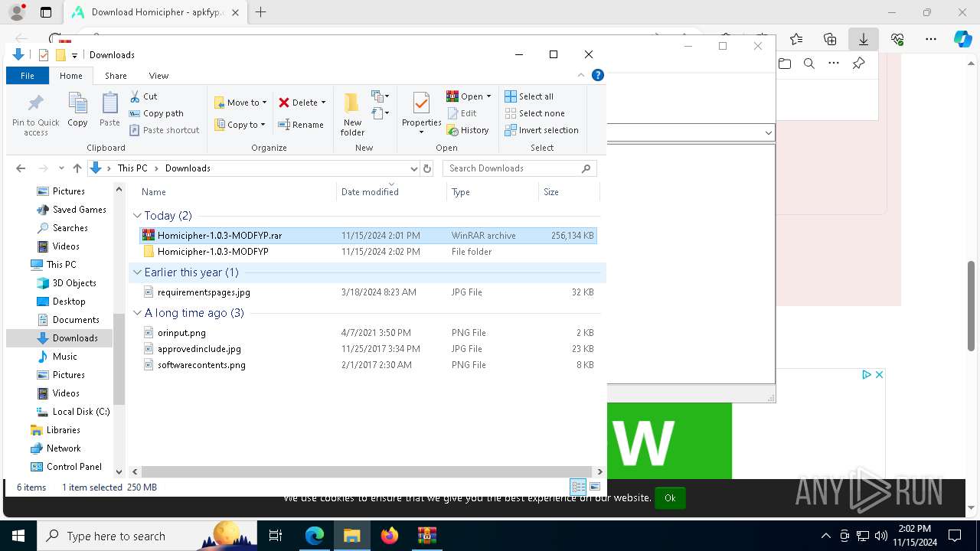This screenshot has height=551, width=980.
Task: Open Move to dropdown
Action: click(x=240, y=103)
